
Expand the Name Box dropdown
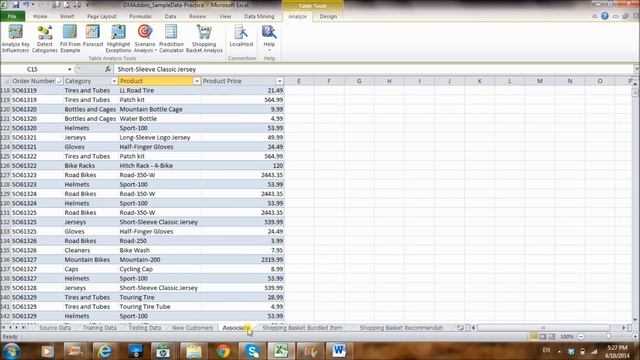69,69
